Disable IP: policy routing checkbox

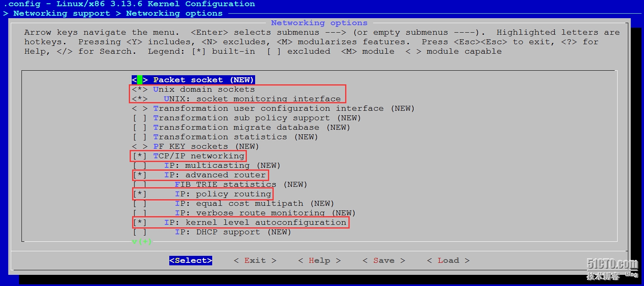140,194
